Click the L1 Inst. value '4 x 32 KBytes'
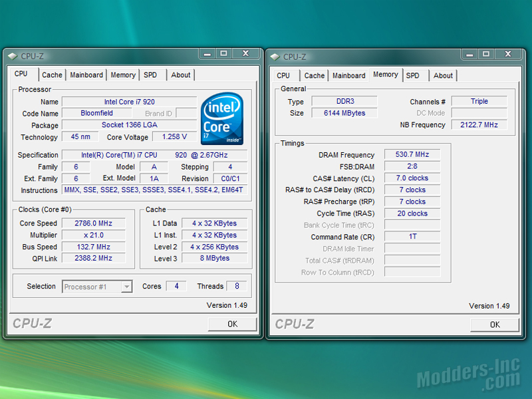 [214, 235]
